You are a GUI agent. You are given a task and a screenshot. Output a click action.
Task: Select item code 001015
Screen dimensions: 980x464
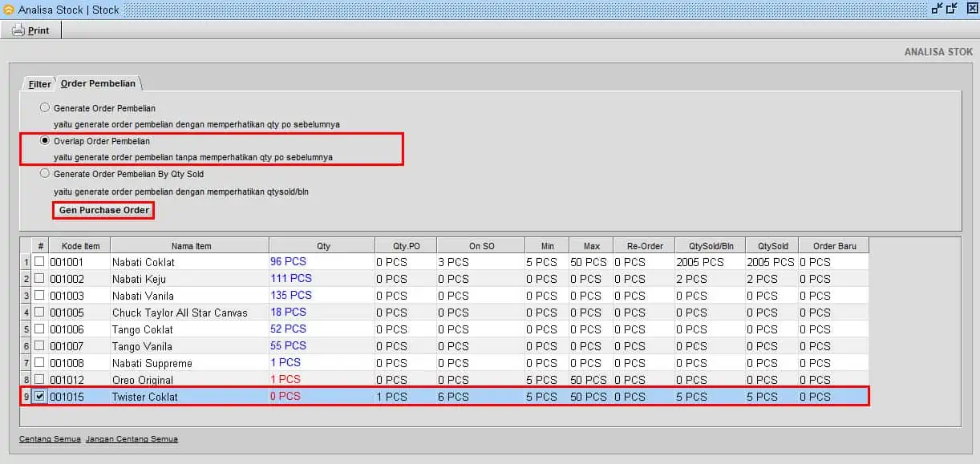pos(67,397)
